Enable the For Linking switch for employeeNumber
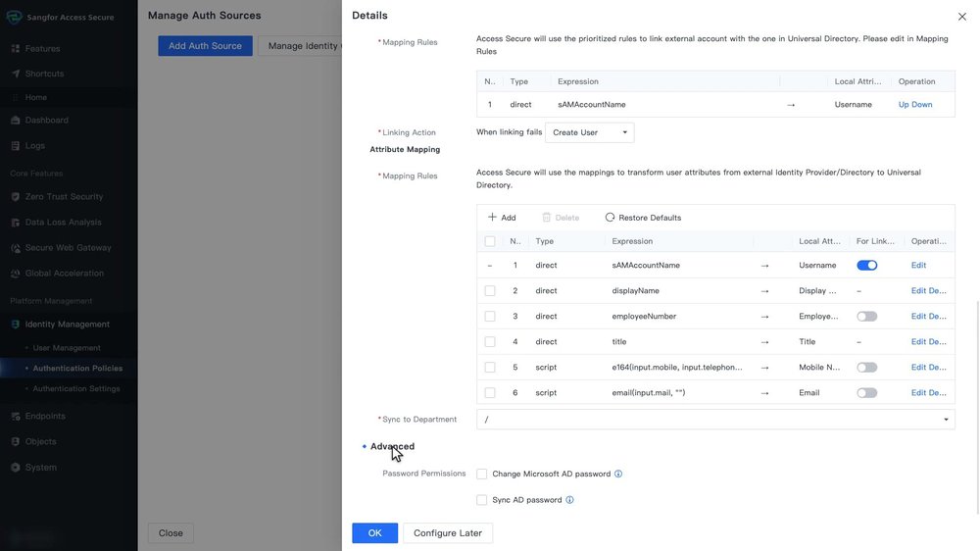This screenshot has height=551, width=980. pos(867,317)
